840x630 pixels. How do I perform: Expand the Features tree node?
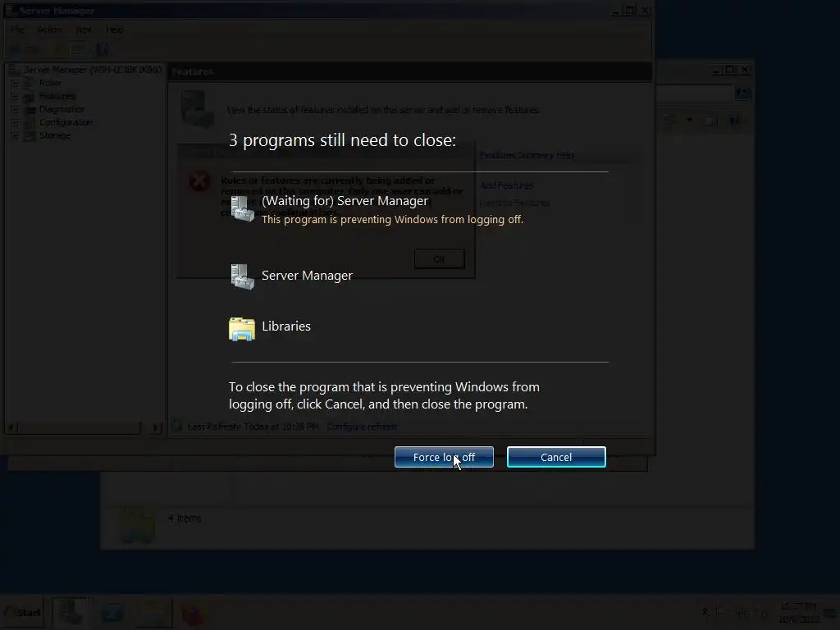point(15,97)
